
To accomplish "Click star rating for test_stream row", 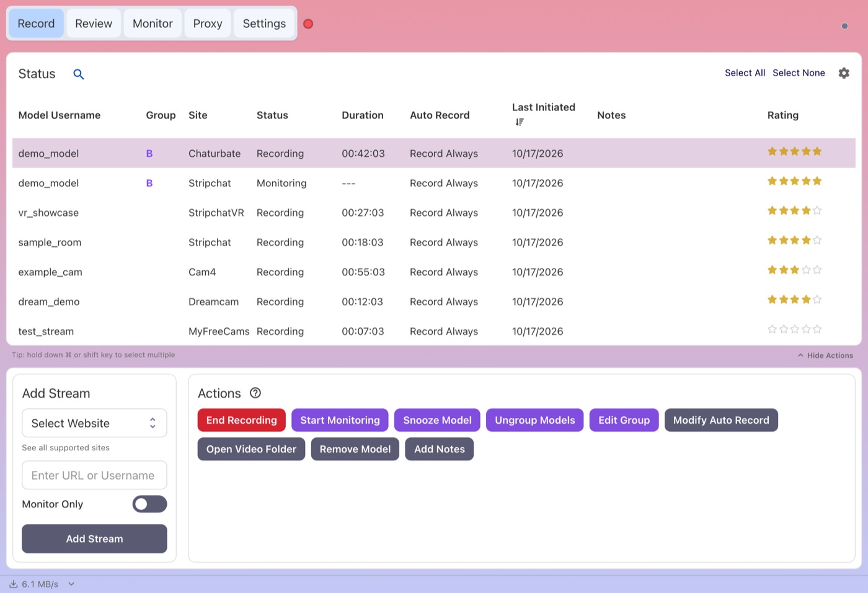I will 794,329.
